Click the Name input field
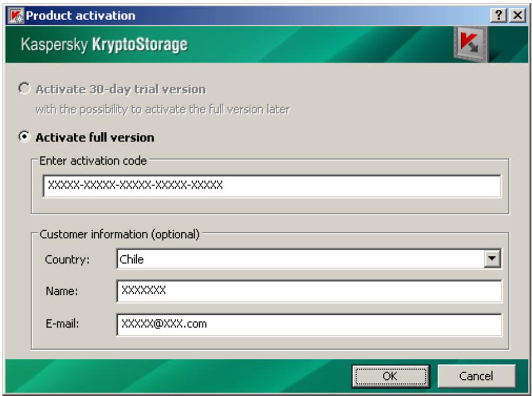 point(309,291)
